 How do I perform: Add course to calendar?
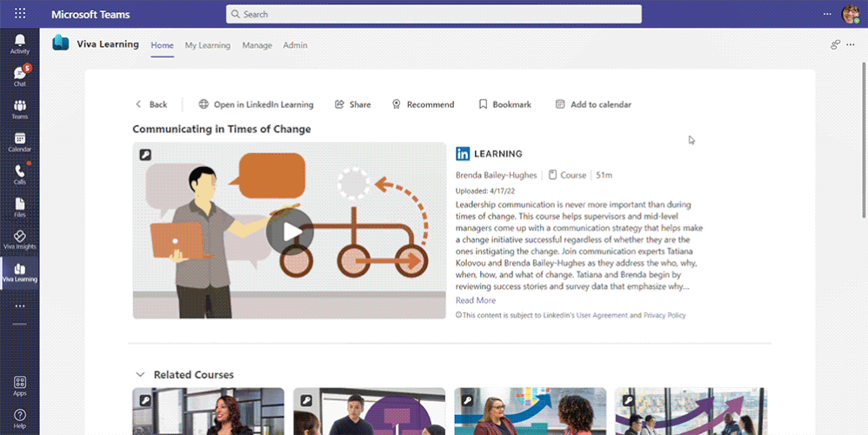[x=593, y=104]
